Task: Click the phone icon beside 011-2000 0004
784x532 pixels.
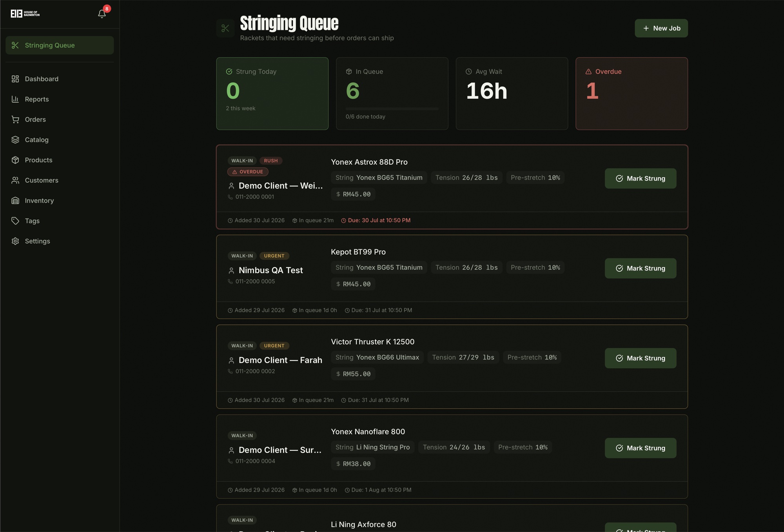Action: point(230,461)
